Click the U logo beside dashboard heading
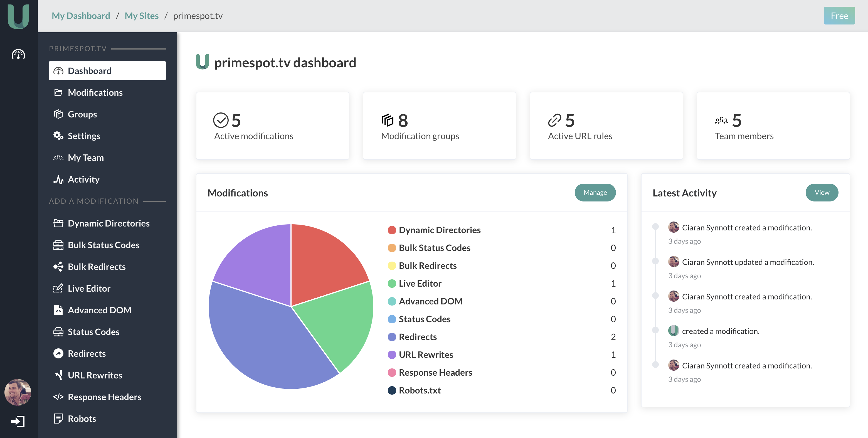Viewport: 868px width, 438px height. (x=202, y=62)
